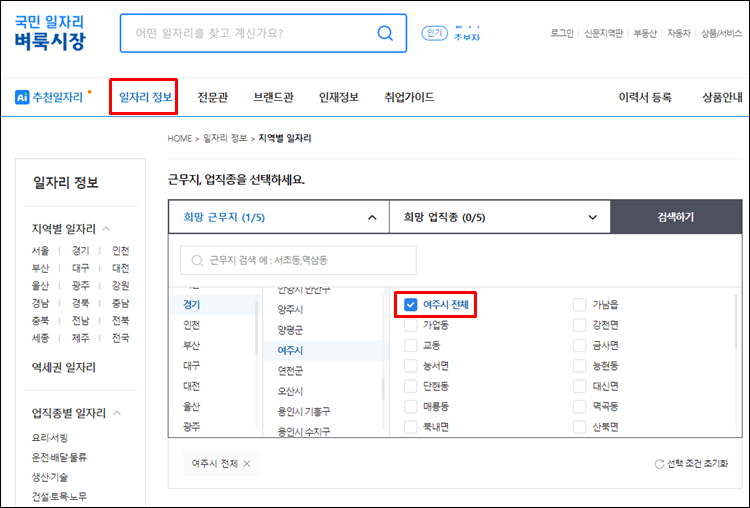Select 오산시 in the city list
This screenshot has height=508, width=750.
pos(290,391)
